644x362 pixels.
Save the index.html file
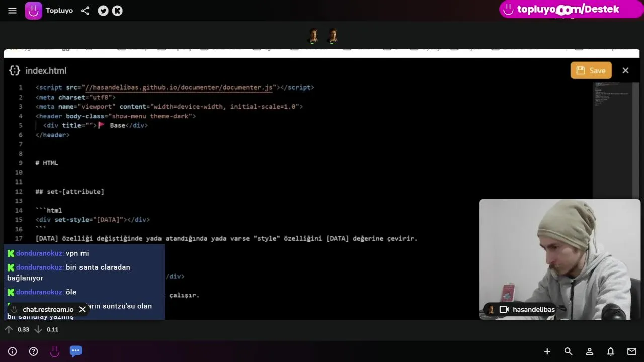coord(591,70)
